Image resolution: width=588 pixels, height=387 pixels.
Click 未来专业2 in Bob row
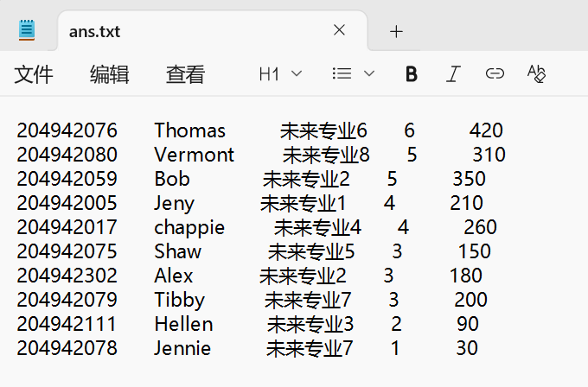[x=306, y=179]
